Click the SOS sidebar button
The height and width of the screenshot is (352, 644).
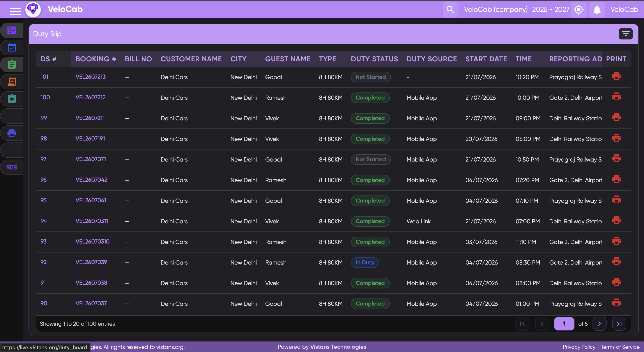[x=12, y=167]
